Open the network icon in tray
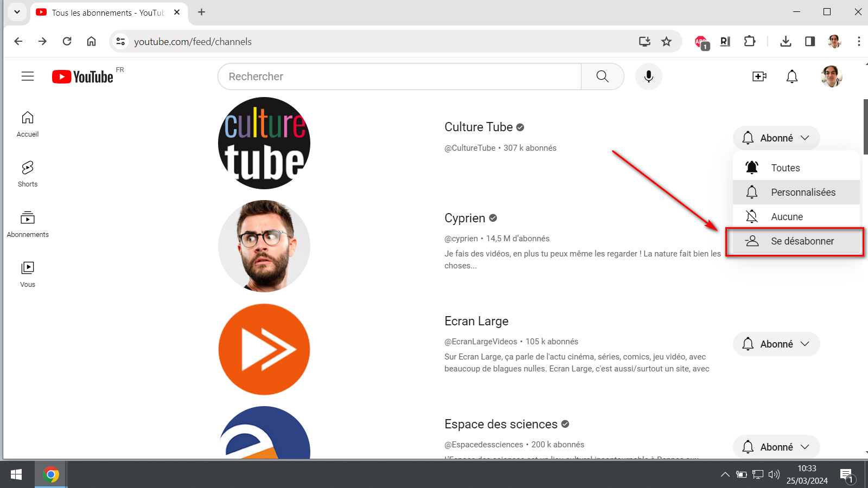 758,474
